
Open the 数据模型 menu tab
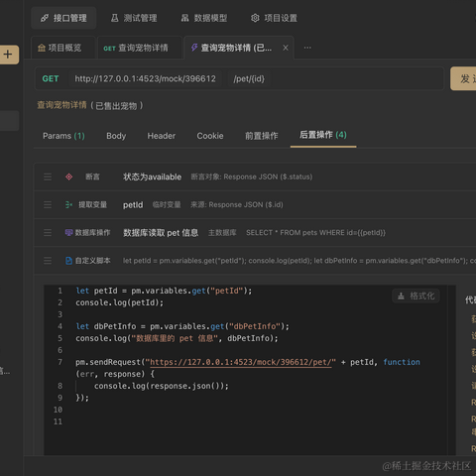(x=204, y=18)
